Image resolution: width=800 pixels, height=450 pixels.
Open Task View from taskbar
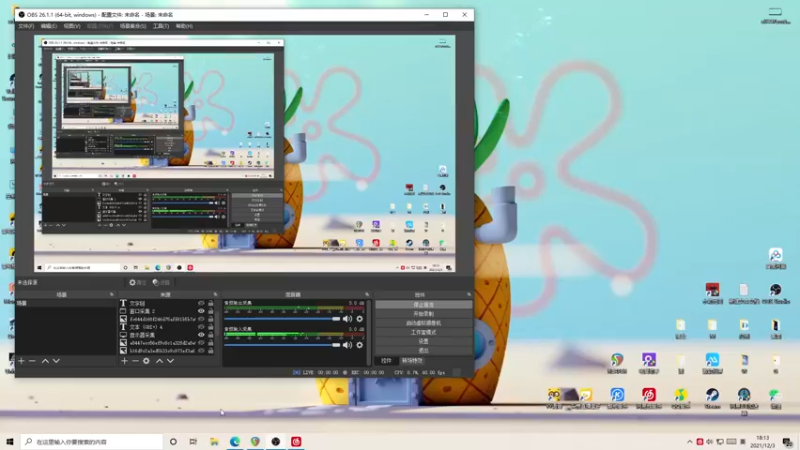point(193,442)
